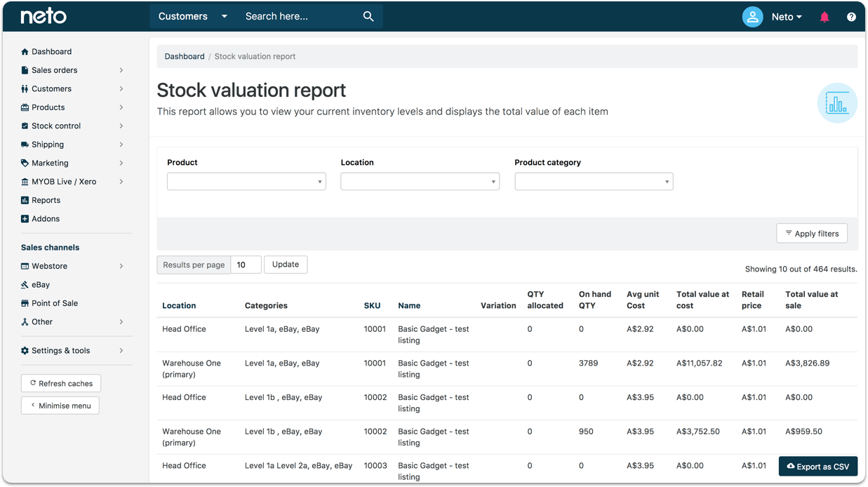Open the Location filter dropdown
Viewport: 868px width, 487px height.
click(x=420, y=182)
